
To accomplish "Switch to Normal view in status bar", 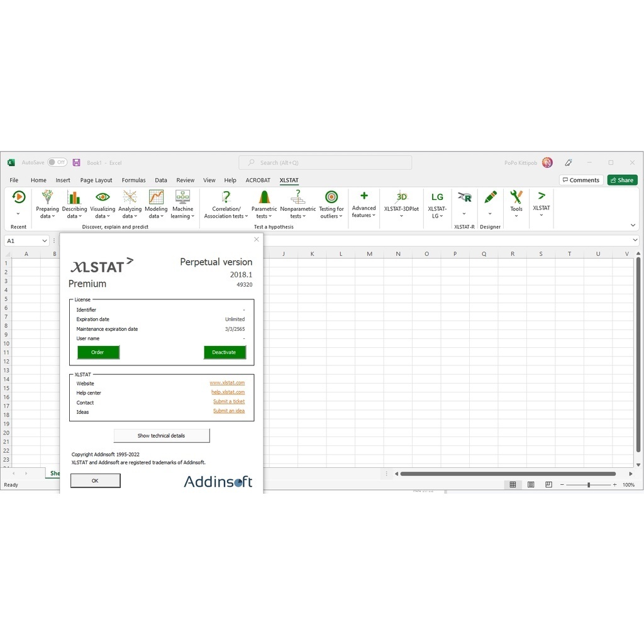I will tap(513, 485).
